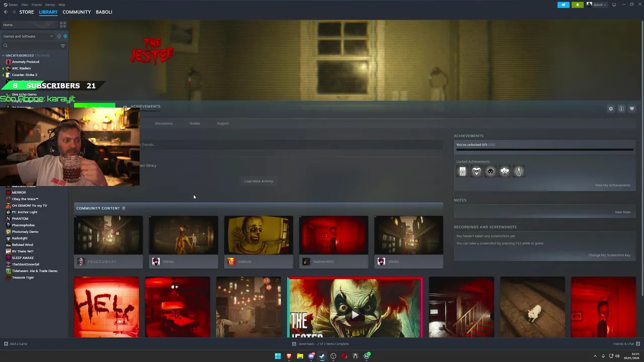Select Refuted Wind in library
This screenshot has width=644, height=362.
pyautogui.click(x=22, y=245)
